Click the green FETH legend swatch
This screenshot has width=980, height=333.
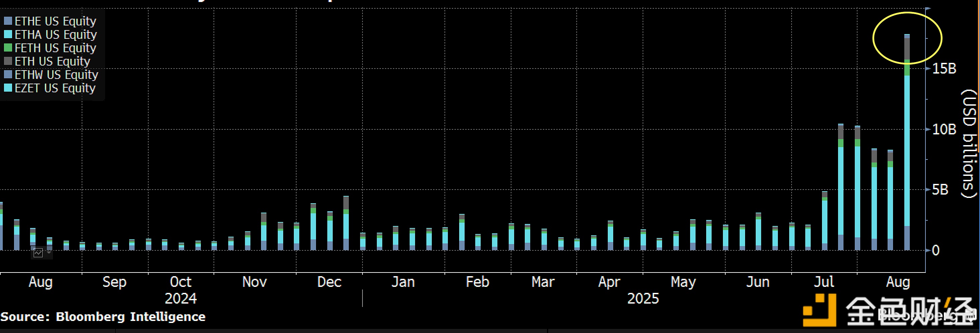coord(8,48)
